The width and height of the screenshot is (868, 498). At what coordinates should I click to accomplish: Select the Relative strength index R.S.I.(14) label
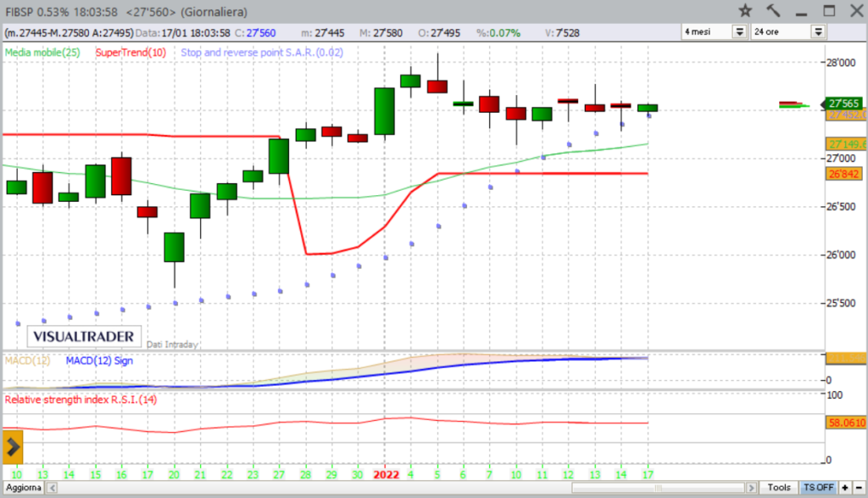pyautogui.click(x=81, y=399)
